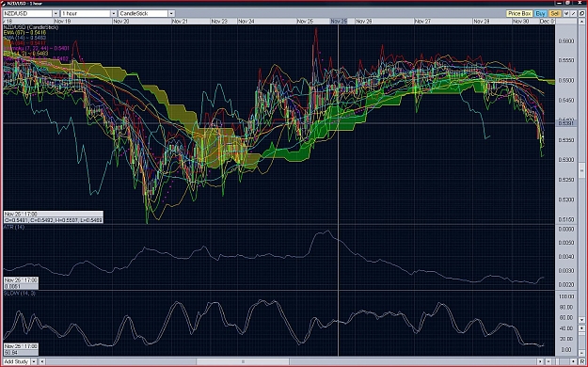Click the EMA (87) legend entry

[x=24, y=33]
